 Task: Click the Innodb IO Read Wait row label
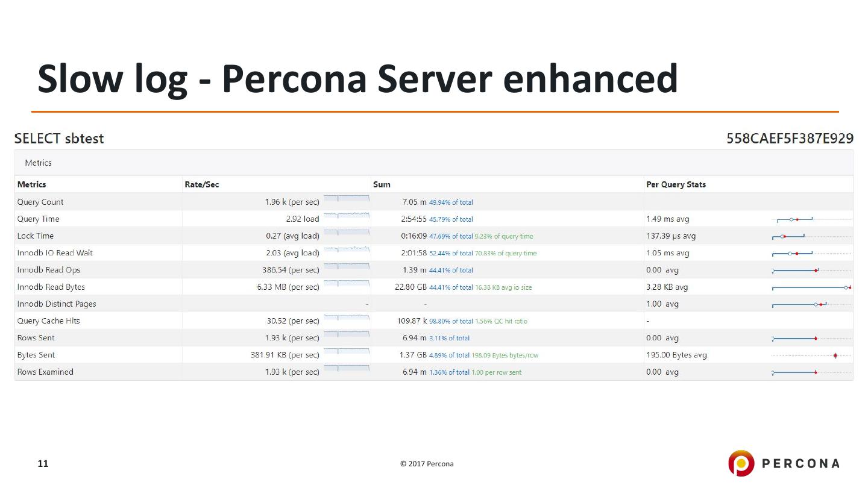(55, 253)
